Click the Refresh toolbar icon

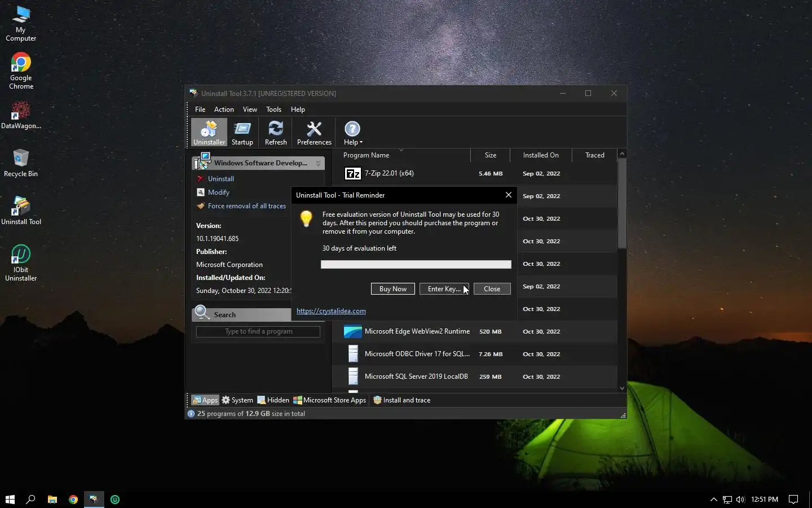click(x=276, y=133)
